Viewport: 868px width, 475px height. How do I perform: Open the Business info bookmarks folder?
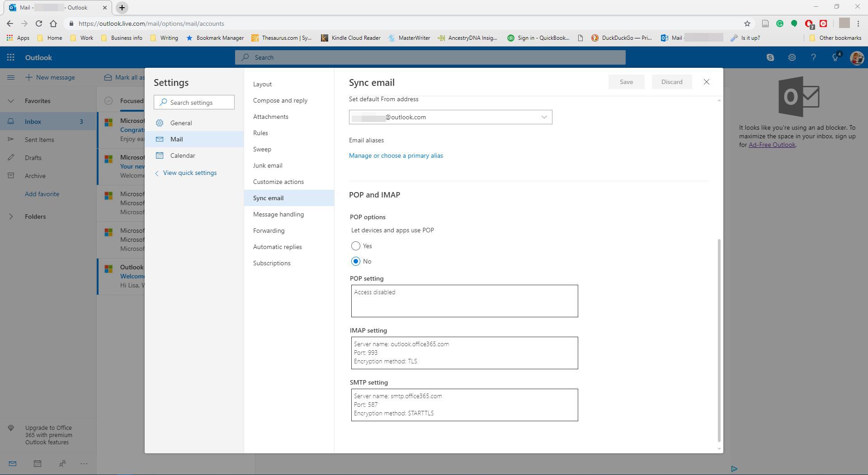tap(122, 38)
